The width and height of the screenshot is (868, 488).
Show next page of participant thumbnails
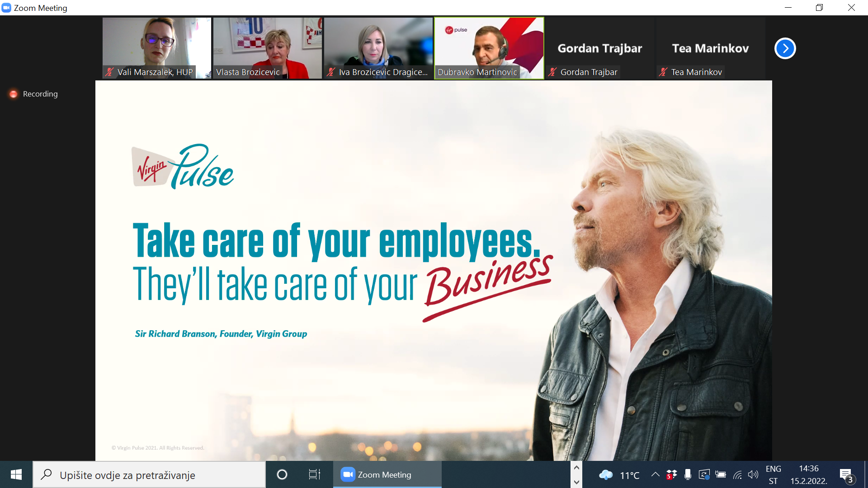point(785,48)
